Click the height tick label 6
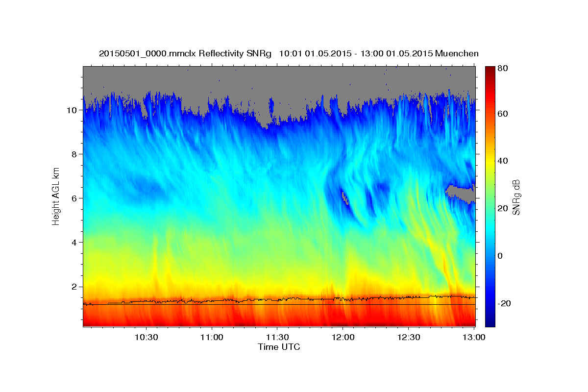 pos(74,198)
